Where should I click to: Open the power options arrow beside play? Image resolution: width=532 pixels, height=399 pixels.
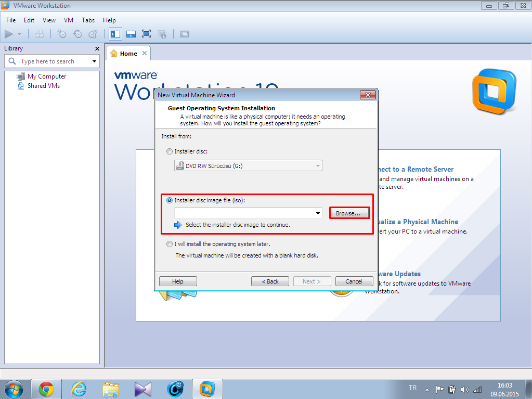coord(19,34)
